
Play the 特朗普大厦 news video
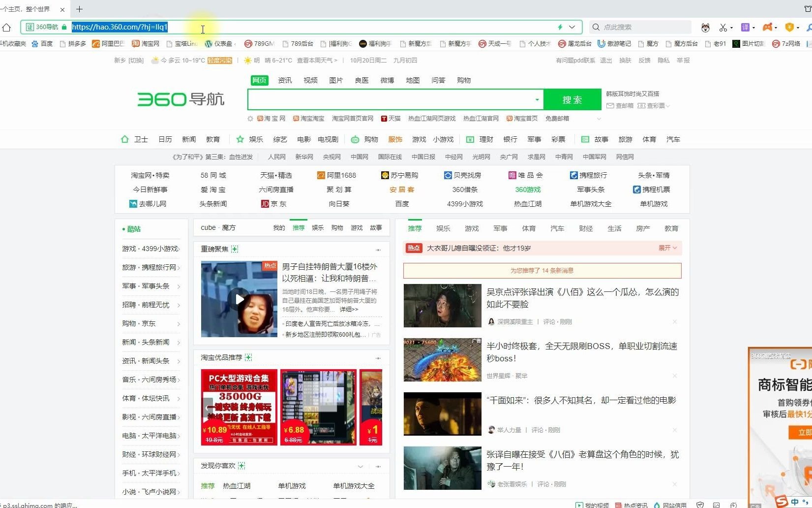(239, 299)
